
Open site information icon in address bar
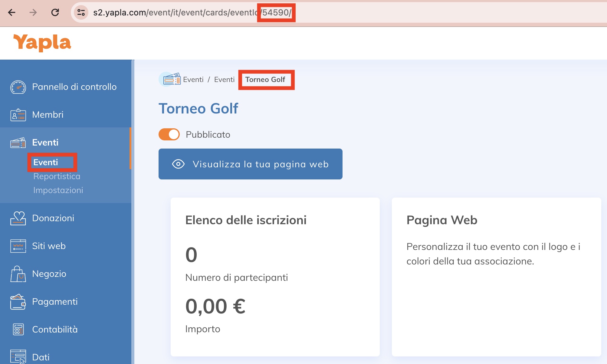81,12
